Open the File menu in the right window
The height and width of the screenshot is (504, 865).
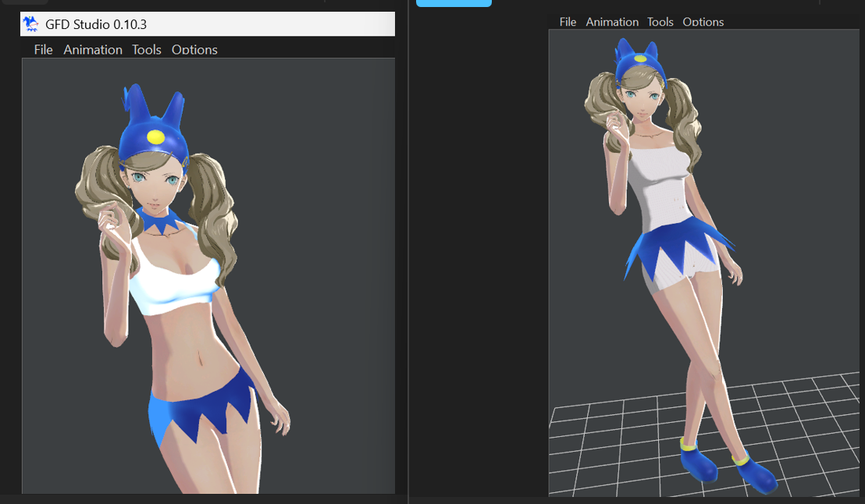[568, 22]
